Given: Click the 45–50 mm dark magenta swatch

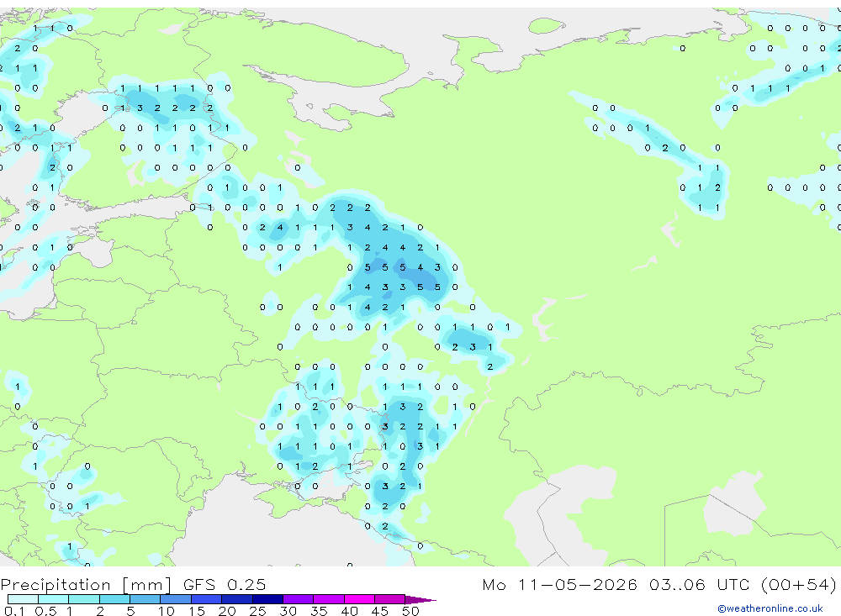Looking at the screenshot, I should click(x=390, y=599).
